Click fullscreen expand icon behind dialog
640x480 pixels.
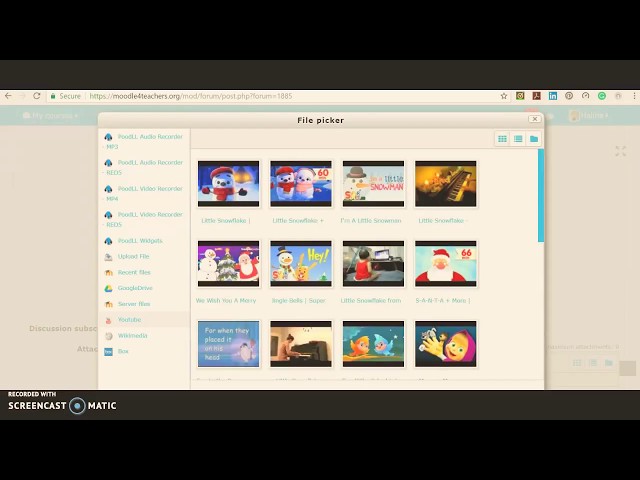(620, 151)
